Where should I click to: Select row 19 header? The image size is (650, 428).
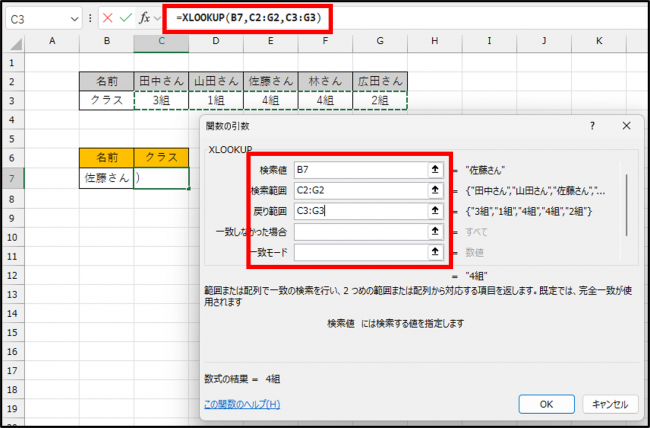point(12,409)
